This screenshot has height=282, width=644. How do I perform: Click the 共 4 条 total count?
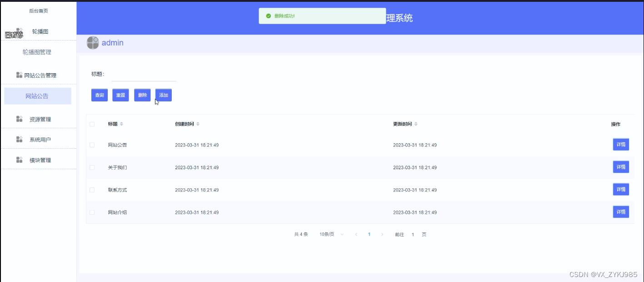click(x=301, y=235)
